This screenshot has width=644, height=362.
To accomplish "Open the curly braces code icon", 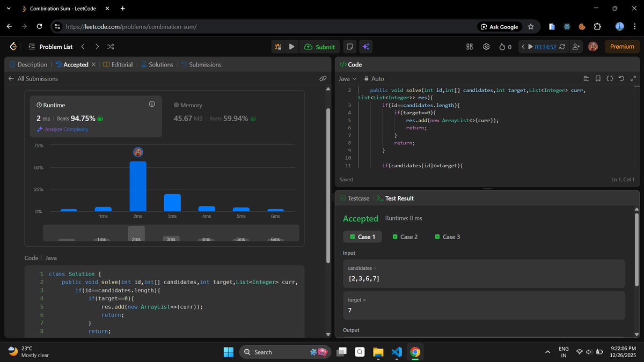I will [x=610, y=78].
